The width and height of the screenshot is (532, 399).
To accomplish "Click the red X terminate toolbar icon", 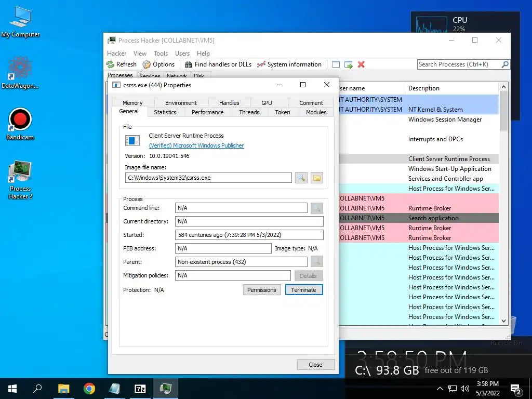I will 361,64.
